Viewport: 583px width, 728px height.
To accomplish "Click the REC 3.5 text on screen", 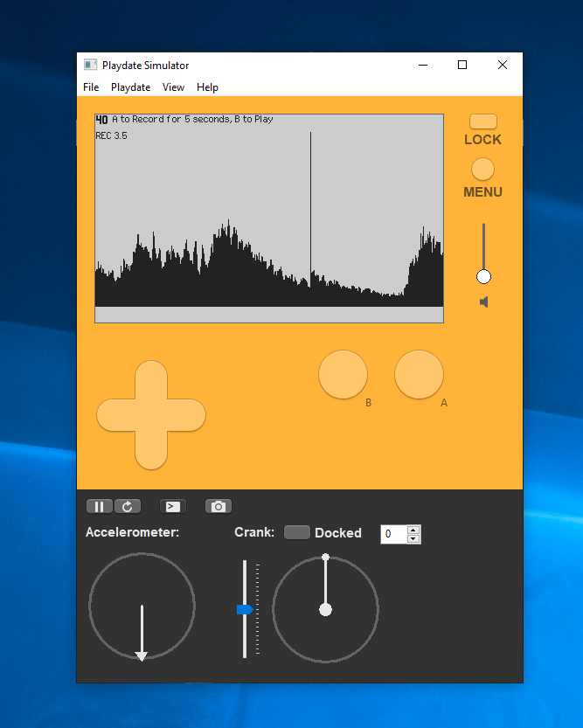I will (x=111, y=135).
